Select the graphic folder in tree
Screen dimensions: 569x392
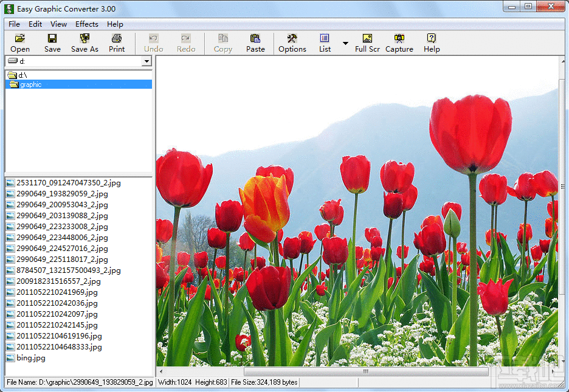pyautogui.click(x=30, y=84)
